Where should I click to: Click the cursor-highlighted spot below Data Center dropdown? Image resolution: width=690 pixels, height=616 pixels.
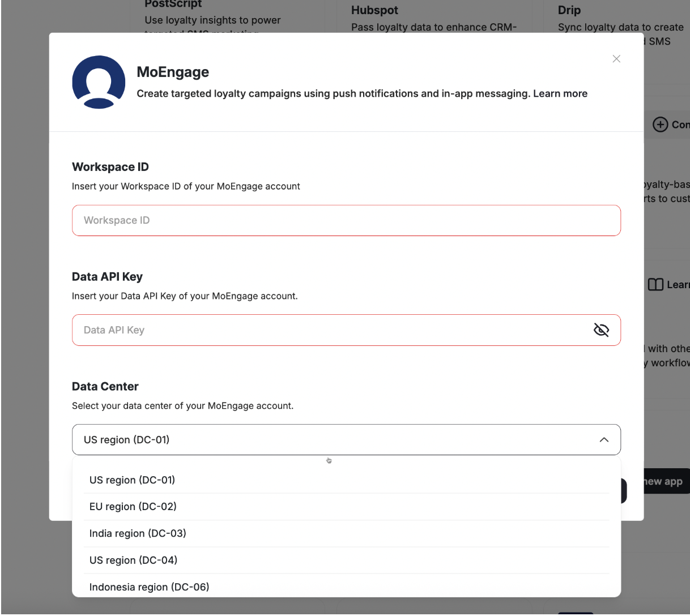click(329, 460)
